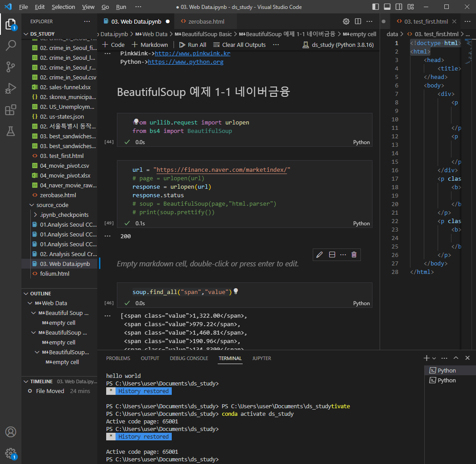Screen dimensions: 476x464
Task: Split the notebook editor right
Action: (x=358, y=21)
